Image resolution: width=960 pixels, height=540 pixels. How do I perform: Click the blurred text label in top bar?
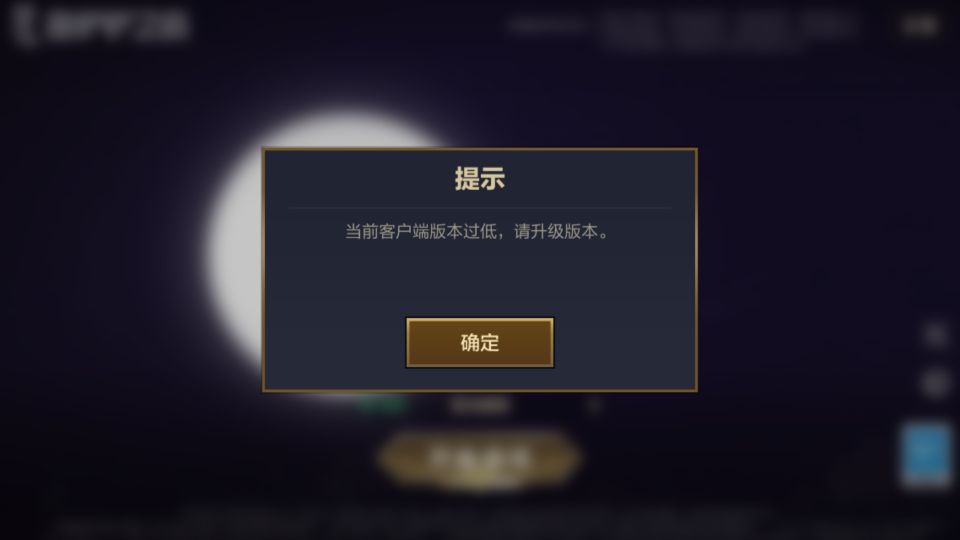[x=546, y=25]
